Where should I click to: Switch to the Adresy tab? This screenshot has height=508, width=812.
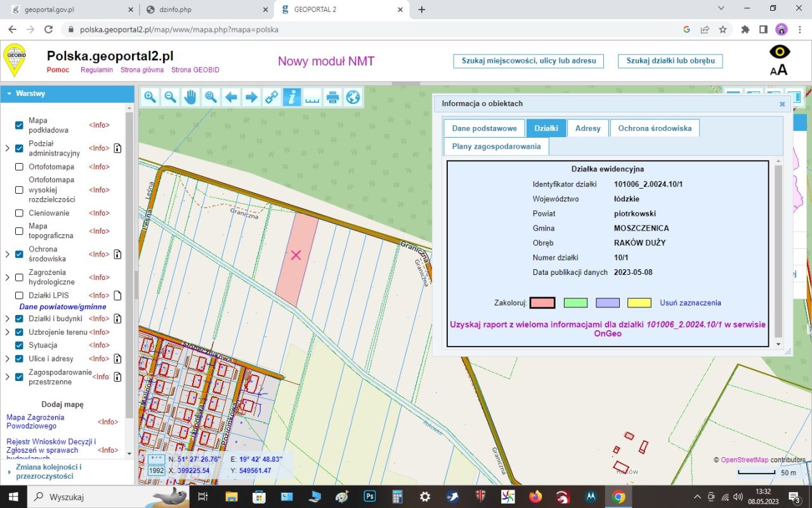[x=587, y=128]
